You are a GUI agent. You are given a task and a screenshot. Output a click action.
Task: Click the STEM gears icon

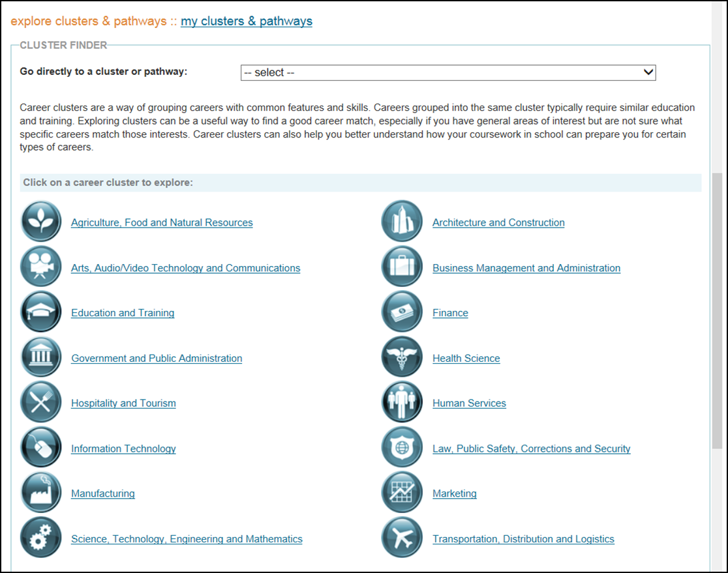[41, 537]
